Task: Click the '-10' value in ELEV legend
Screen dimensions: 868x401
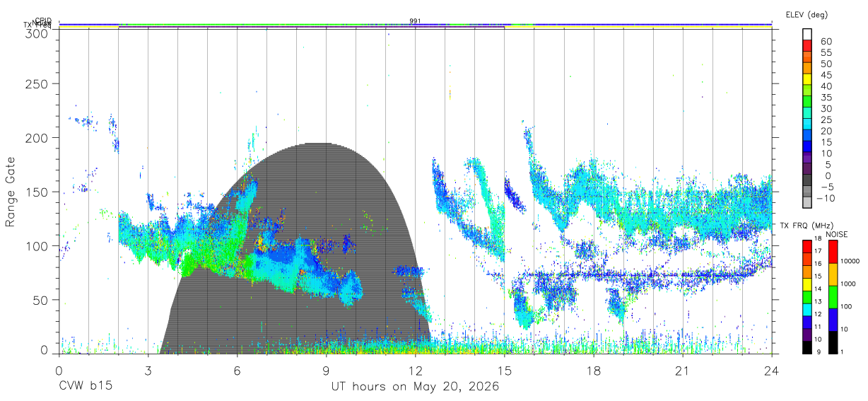Action: [x=826, y=198]
